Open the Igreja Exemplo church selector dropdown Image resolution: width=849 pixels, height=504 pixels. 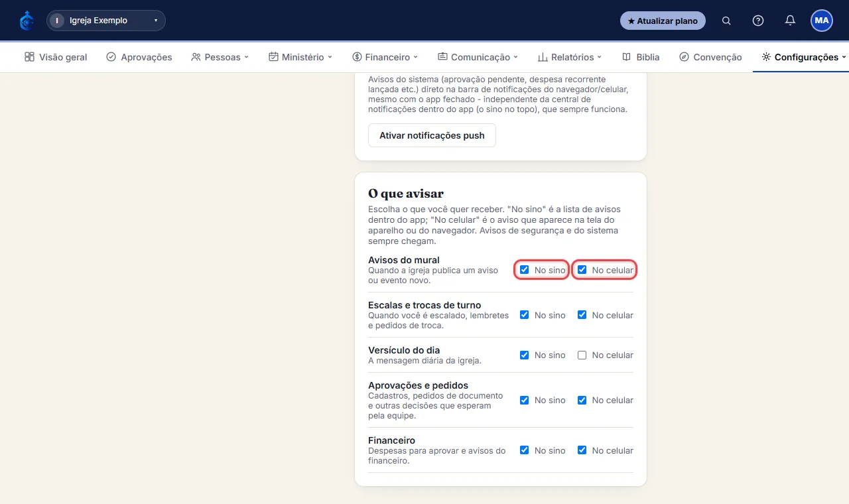[x=106, y=21]
